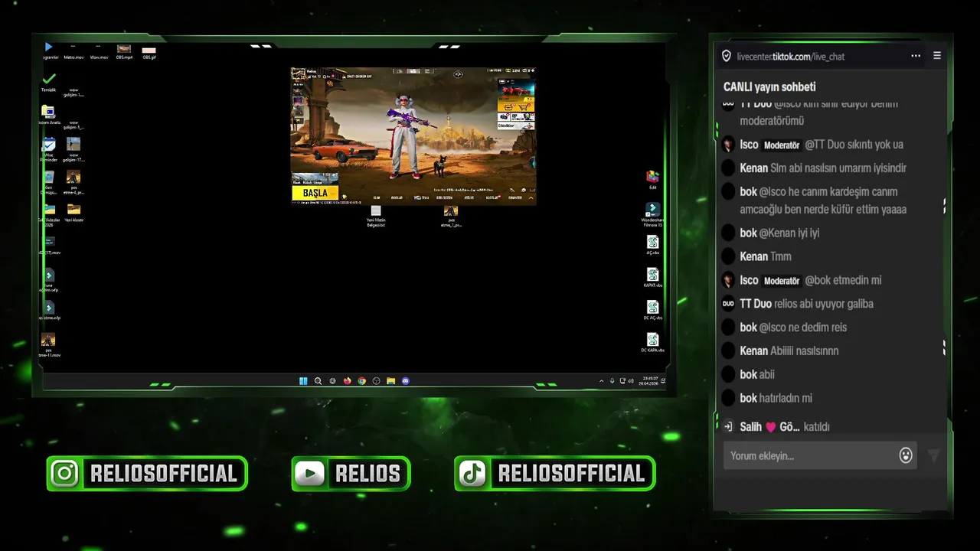Open Chrome from the taskbar
This screenshot has width=980, height=551.
coord(361,380)
